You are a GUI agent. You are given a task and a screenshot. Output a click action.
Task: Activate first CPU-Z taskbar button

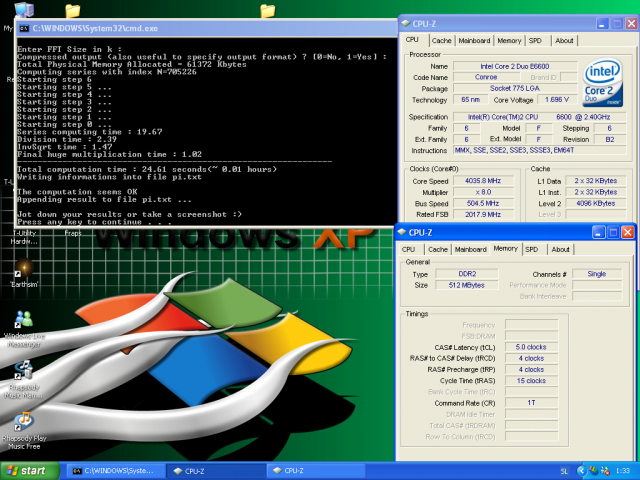[216, 471]
